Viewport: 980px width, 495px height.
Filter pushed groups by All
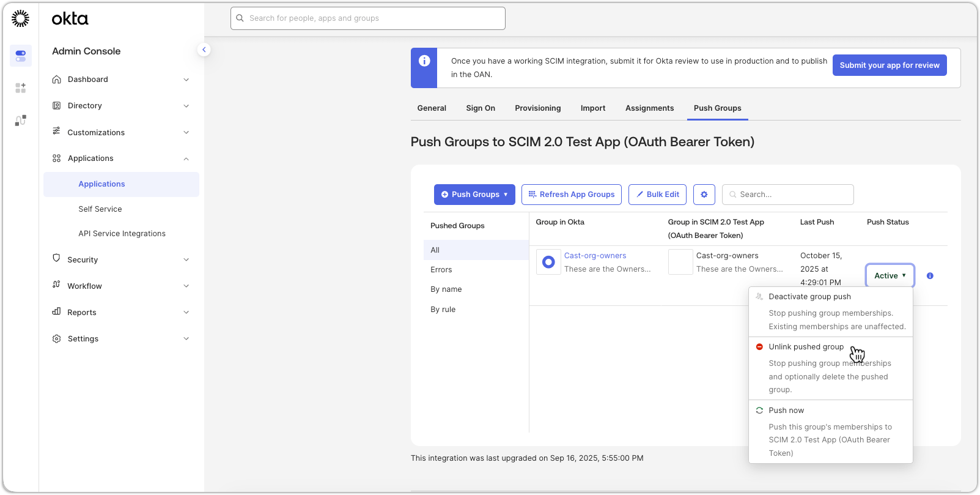[476, 250]
